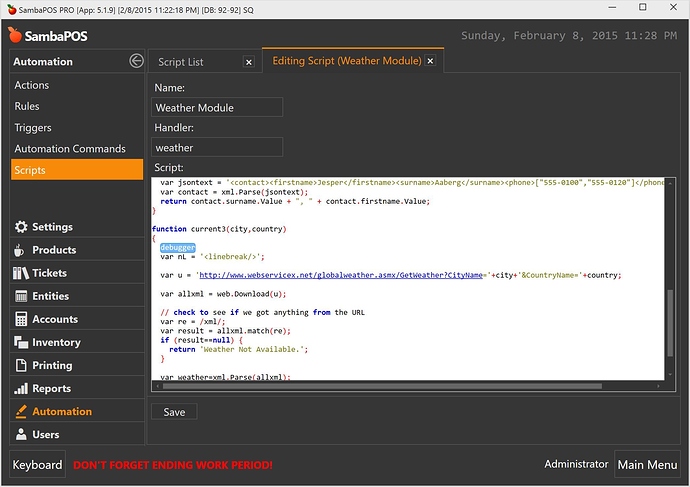This screenshot has width=690, height=487.
Task: Close the Script List tab
Action: coord(249,62)
